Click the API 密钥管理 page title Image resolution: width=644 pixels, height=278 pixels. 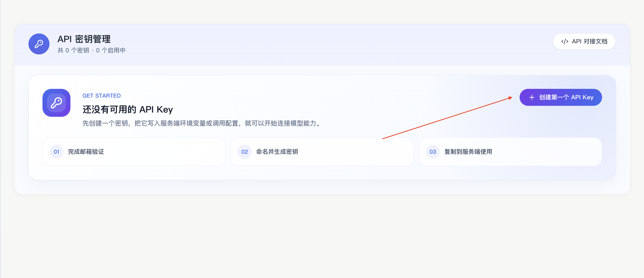[84, 39]
